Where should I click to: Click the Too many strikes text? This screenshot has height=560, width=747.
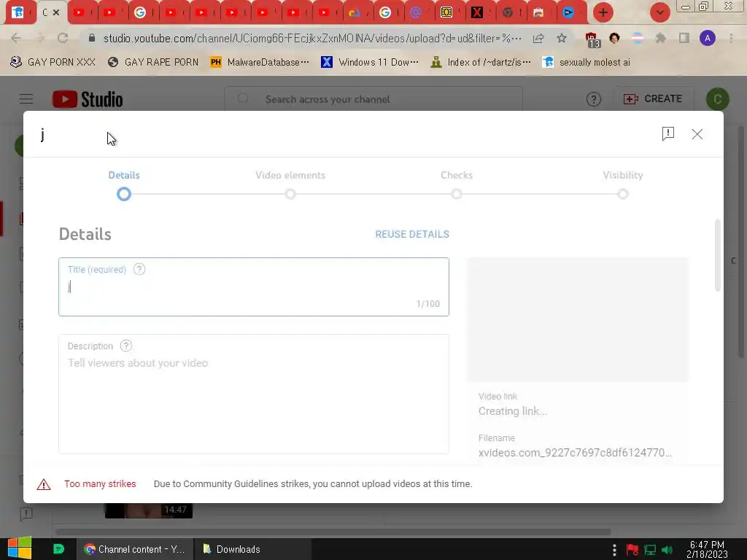(100, 484)
